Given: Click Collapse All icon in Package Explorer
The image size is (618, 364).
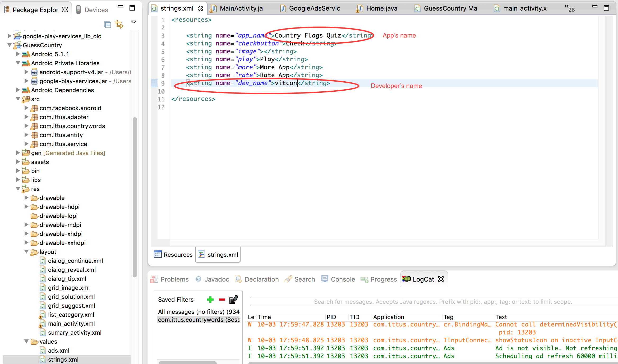Looking at the screenshot, I should click(x=108, y=25).
